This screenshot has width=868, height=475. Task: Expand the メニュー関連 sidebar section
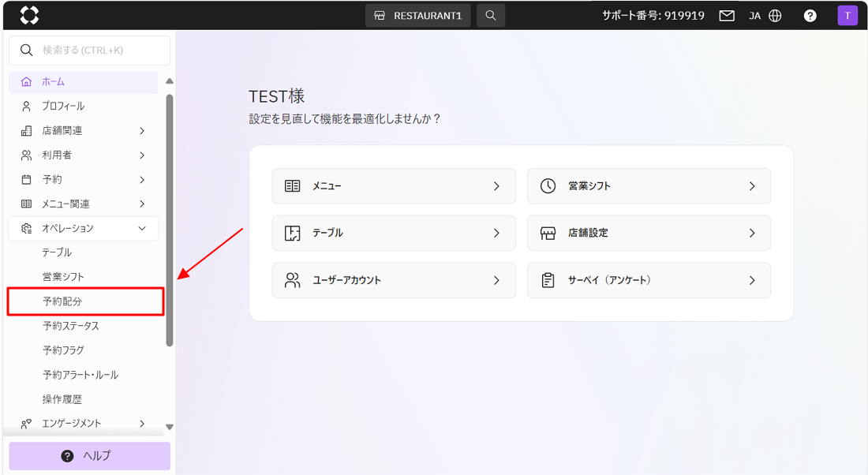[142, 204]
